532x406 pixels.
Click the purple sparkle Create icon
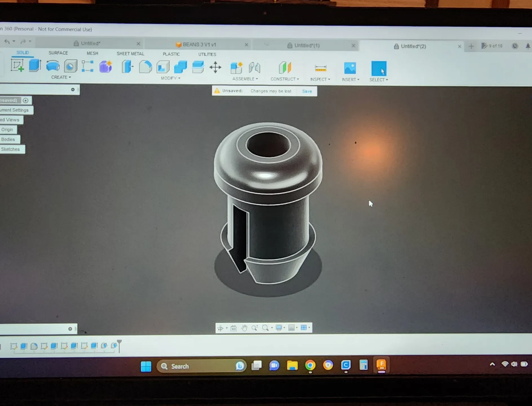[x=106, y=67]
